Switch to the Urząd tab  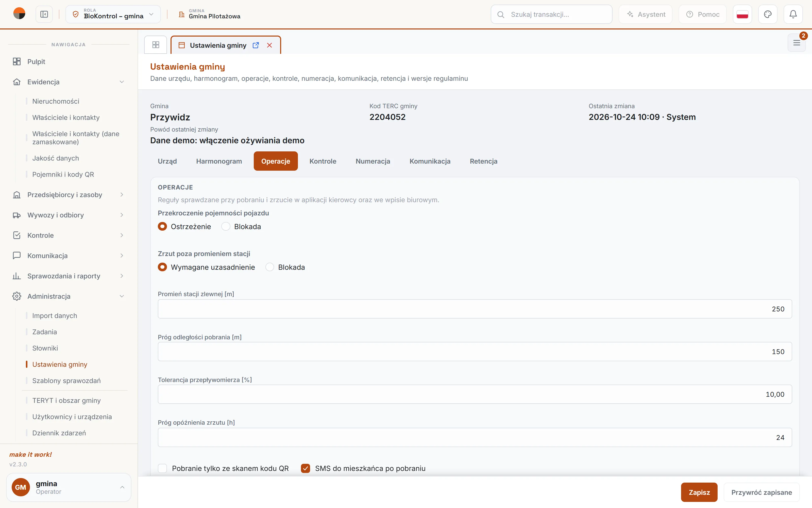pos(167,161)
